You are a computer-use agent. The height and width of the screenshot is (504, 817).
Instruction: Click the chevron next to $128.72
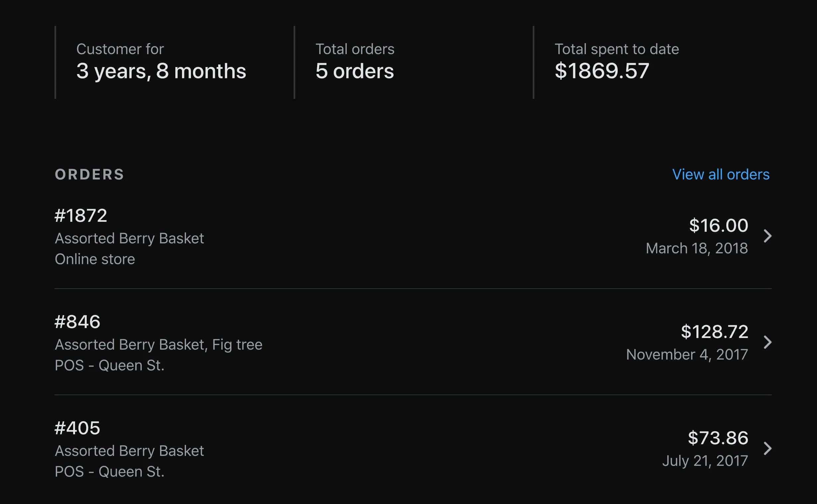click(x=768, y=342)
